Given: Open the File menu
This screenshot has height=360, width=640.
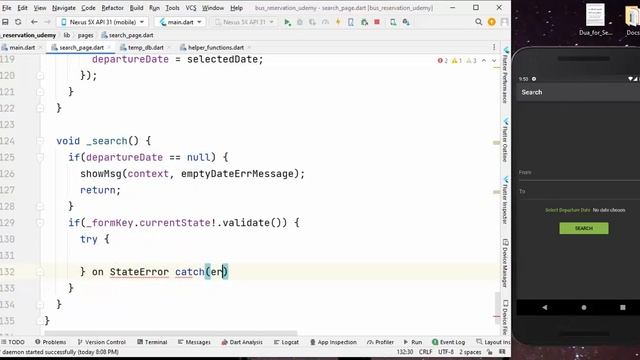Looking at the screenshot, I should point(7,8).
